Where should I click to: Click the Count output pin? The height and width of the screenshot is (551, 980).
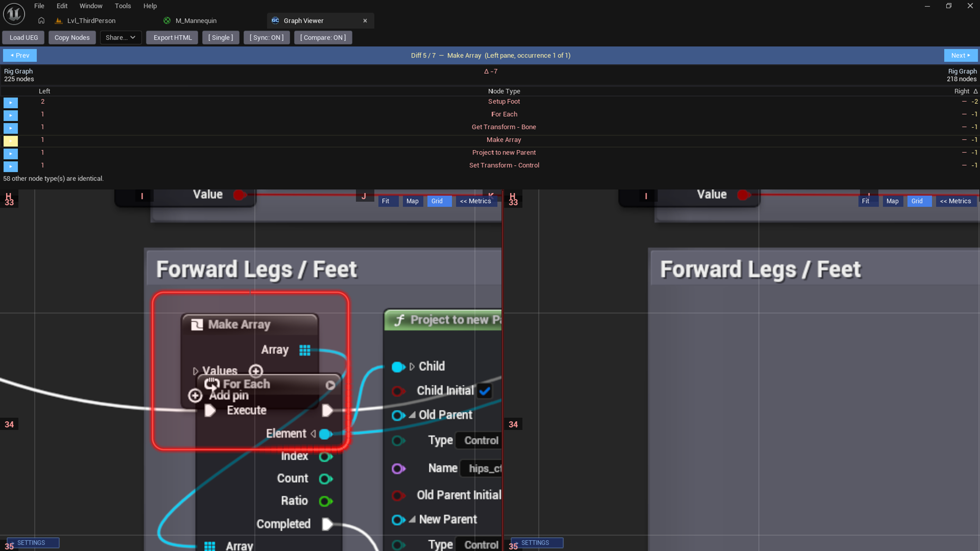click(325, 479)
